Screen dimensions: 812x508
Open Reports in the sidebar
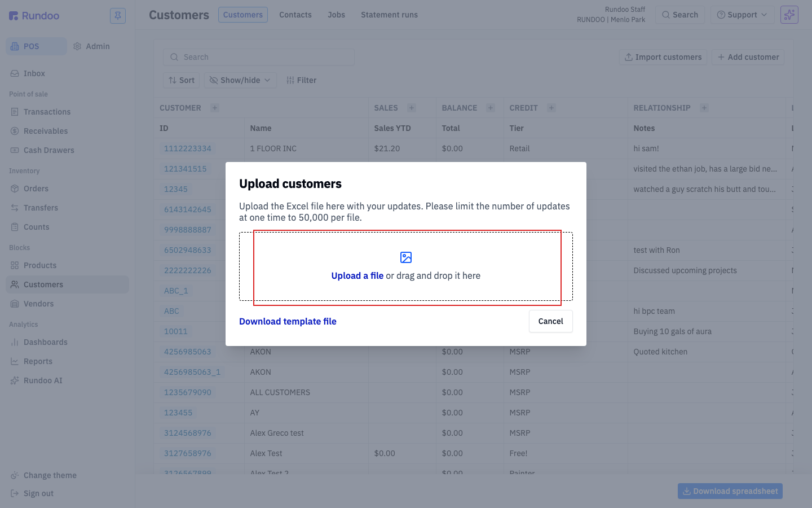tap(68, 361)
